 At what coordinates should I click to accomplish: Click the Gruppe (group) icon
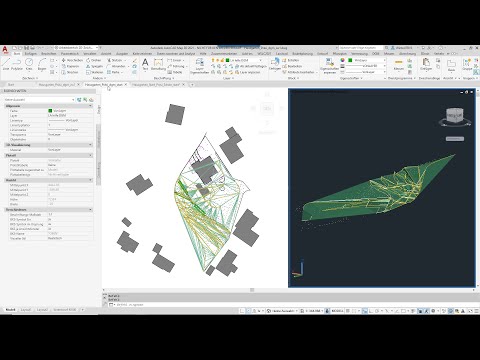[467, 64]
